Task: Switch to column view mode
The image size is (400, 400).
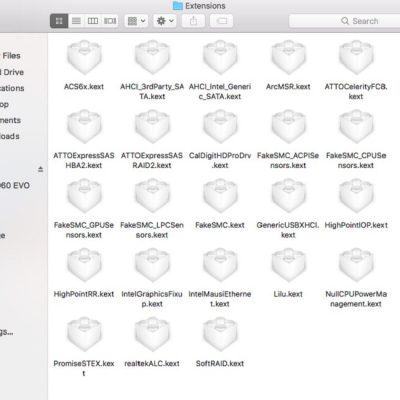Action: point(93,21)
